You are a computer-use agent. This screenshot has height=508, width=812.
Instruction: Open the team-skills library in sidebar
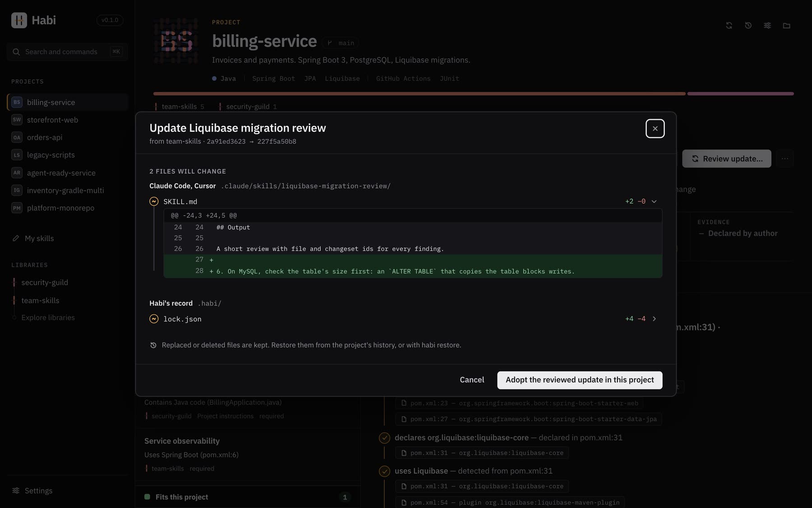coord(40,300)
